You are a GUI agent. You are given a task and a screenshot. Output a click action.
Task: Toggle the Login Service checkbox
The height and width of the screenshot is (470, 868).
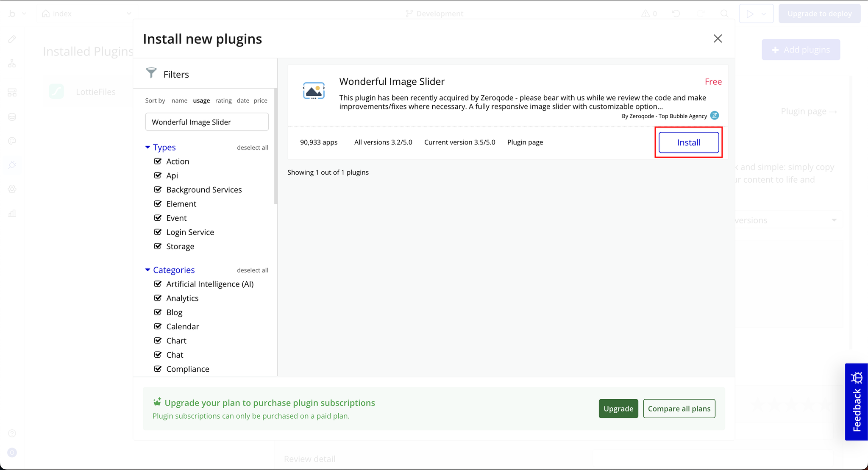[158, 232]
